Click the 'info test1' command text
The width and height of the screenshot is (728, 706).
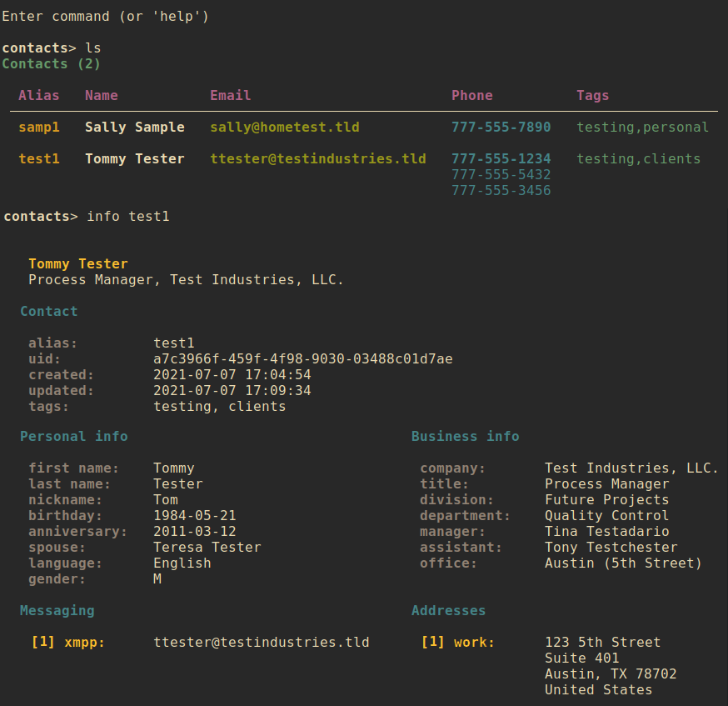127,217
